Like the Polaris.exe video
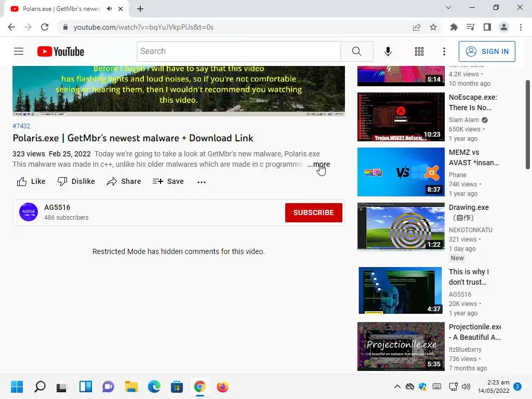Screen dimensions: 532x399 pos(31,181)
